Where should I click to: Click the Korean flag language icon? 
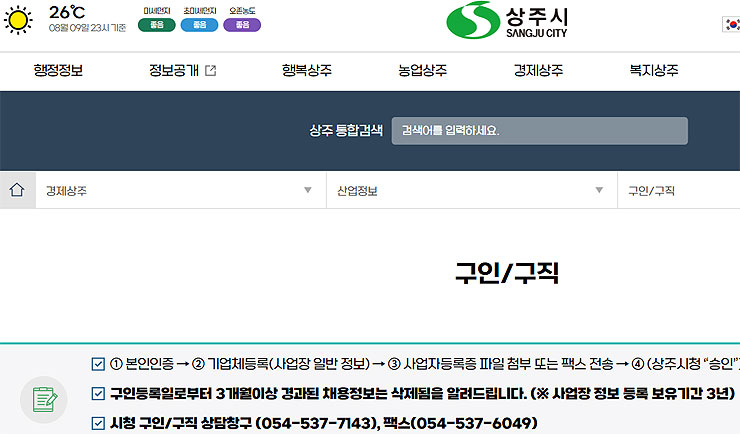[732, 24]
